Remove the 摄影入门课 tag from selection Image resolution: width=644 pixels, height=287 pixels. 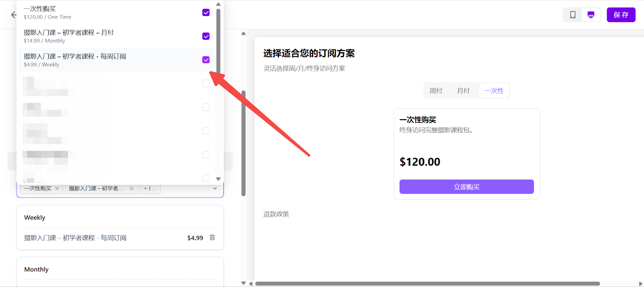click(x=132, y=189)
